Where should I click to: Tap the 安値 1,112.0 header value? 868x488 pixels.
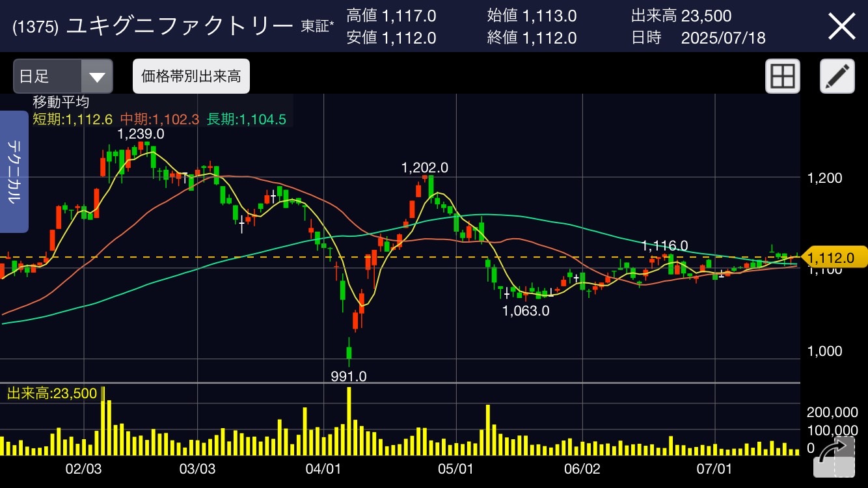(391, 38)
